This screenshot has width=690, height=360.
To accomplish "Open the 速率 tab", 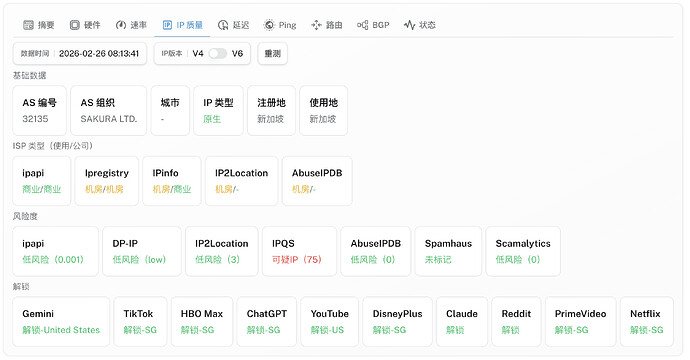I will click(131, 25).
